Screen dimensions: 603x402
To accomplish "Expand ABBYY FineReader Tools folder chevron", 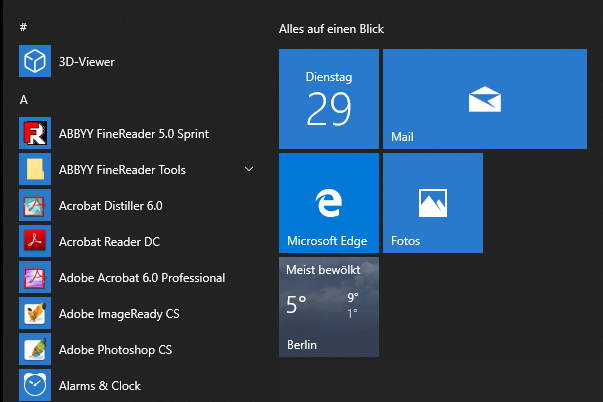I will (249, 169).
